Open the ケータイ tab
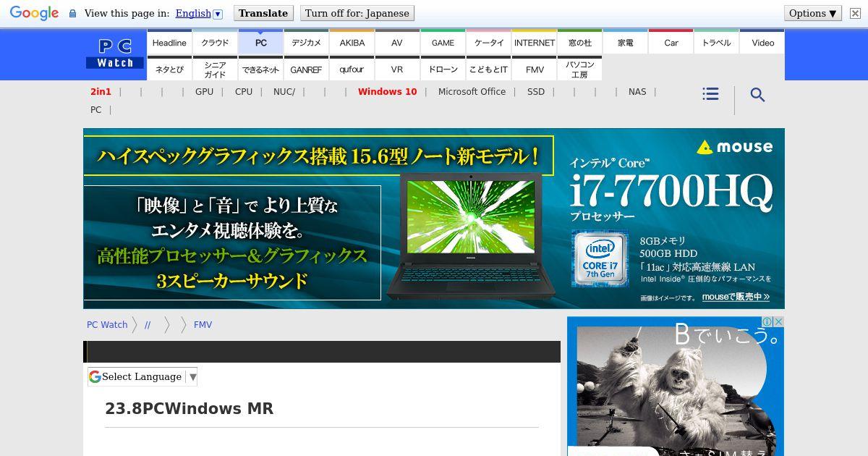Image resolution: width=868 pixels, height=456 pixels. [488, 42]
